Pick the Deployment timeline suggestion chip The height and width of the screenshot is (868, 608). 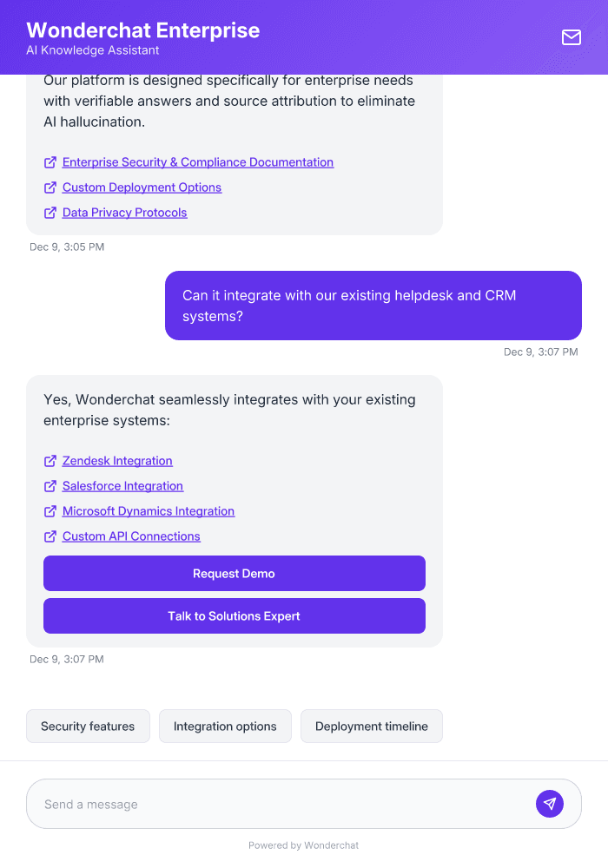pyautogui.click(x=371, y=726)
